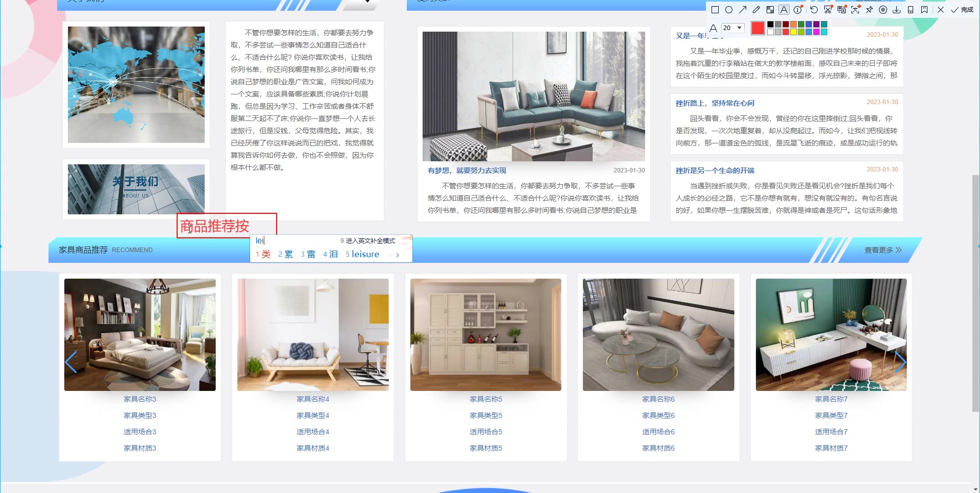This screenshot has height=493, width=980.
Task: Go to next IME candidate page
Action: (x=398, y=255)
